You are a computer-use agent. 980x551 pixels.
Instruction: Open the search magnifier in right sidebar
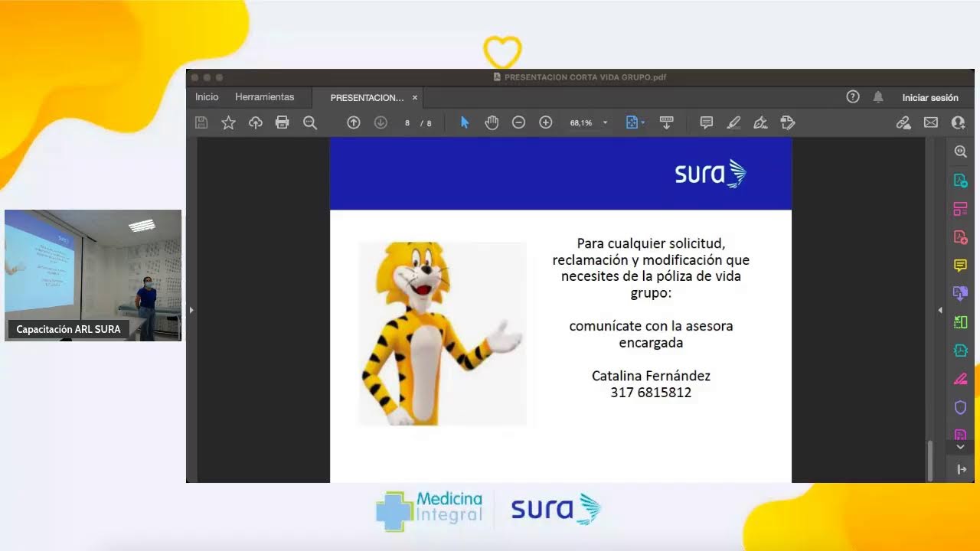960,152
